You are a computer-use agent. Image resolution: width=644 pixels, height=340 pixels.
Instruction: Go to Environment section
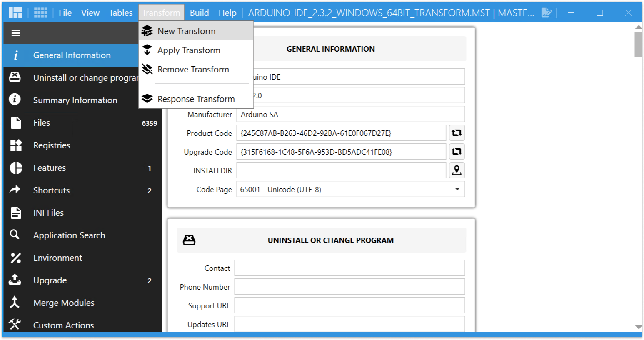click(82, 258)
